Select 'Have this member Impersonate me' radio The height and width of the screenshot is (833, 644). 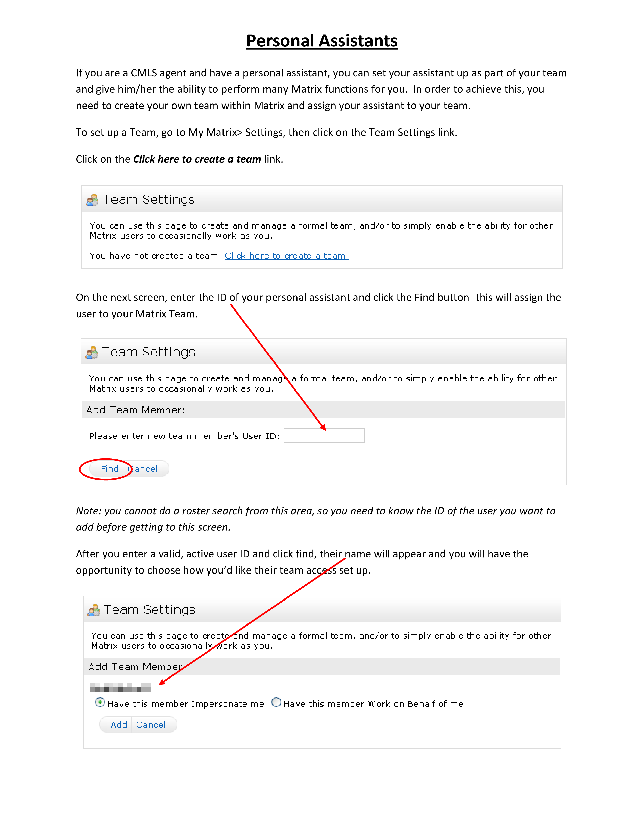(100, 702)
